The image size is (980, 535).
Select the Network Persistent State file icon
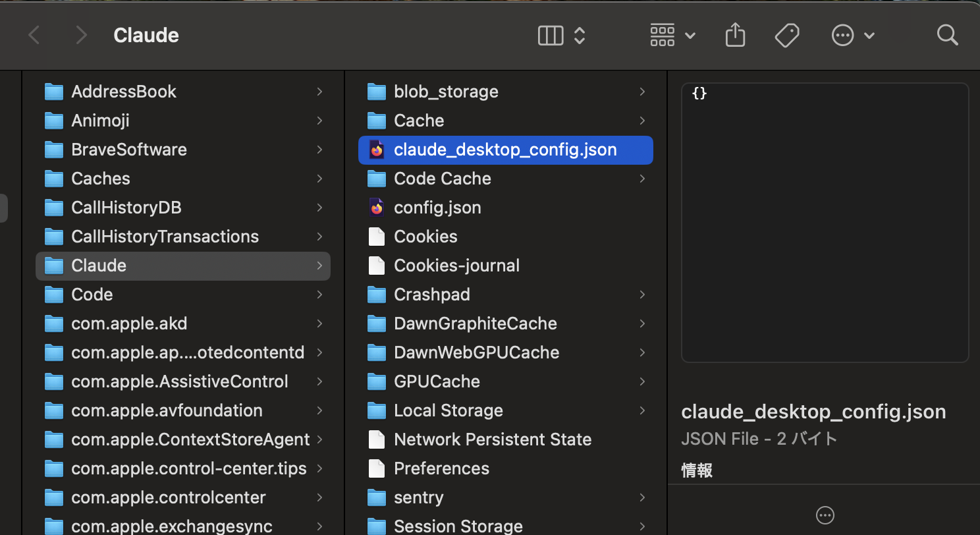377,439
